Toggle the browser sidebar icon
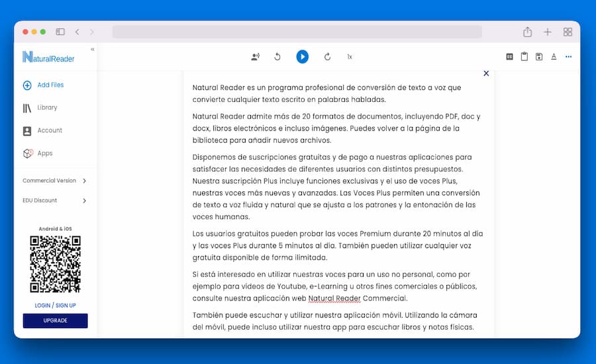 tap(60, 32)
